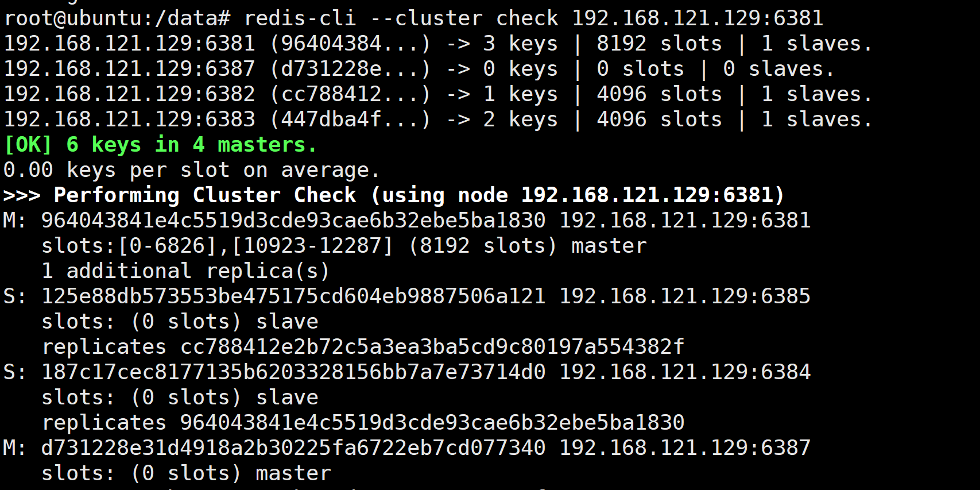
Task: Click summary row for 192.168.121.129:6387 with 0 keys
Action: 419,69
